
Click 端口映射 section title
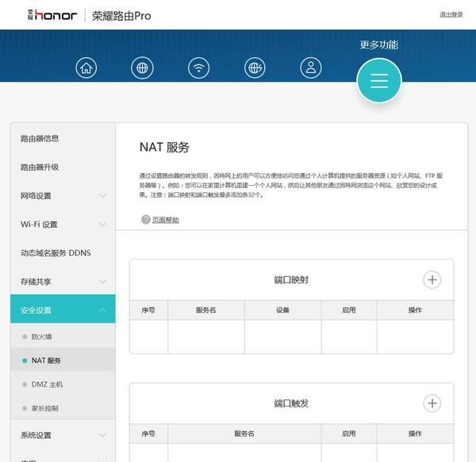click(x=291, y=279)
